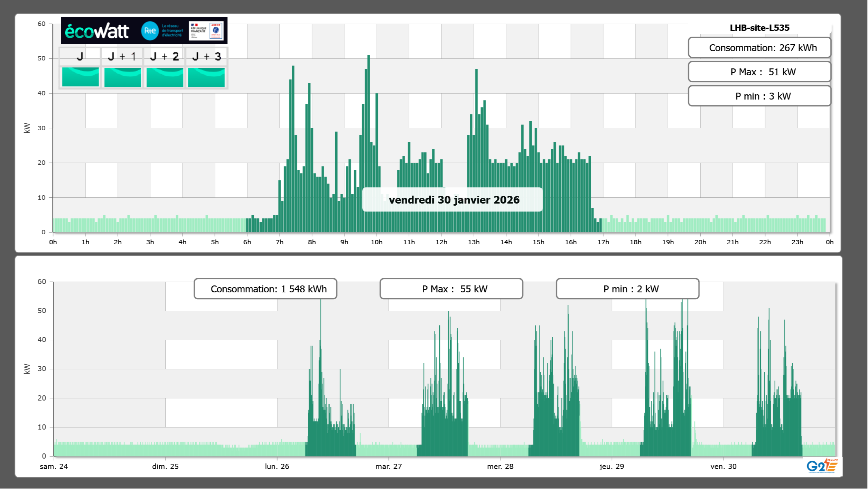This screenshot has width=868, height=489.
Task: Select the J + 1 forecast tab
Action: coord(122,56)
